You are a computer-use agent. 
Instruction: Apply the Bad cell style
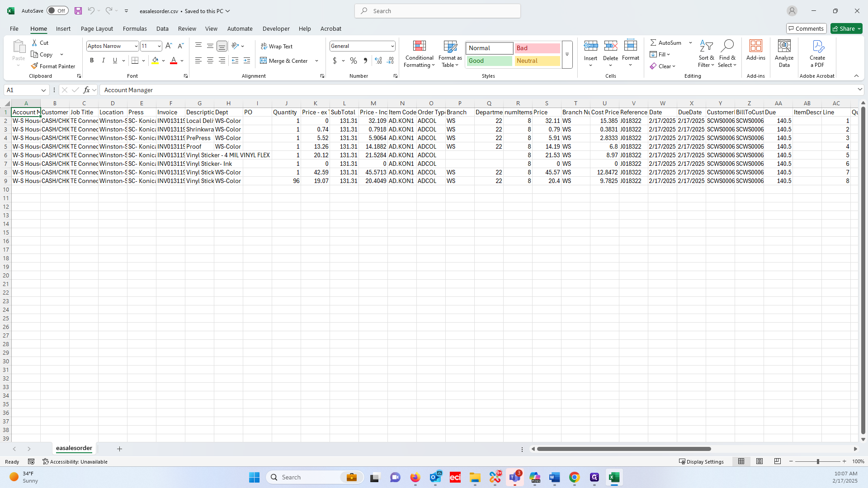click(537, 48)
